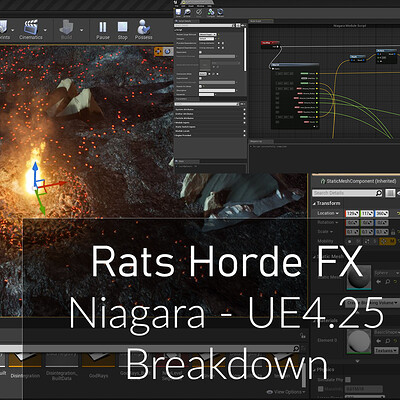The height and width of the screenshot is (400, 400).
Task: Add a Module Inputs parameter with plus
Action: (244, 123)
